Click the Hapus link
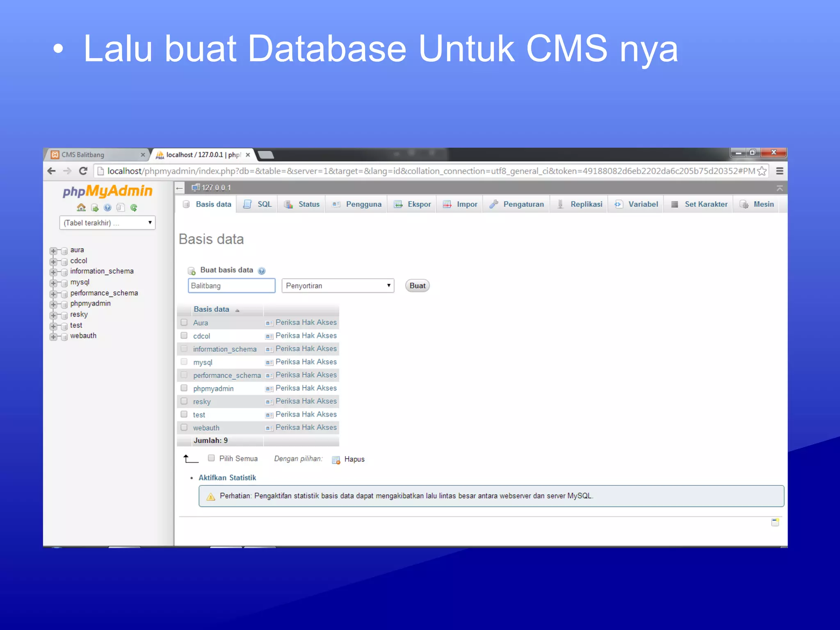Image resolution: width=840 pixels, height=630 pixels. (354, 459)
